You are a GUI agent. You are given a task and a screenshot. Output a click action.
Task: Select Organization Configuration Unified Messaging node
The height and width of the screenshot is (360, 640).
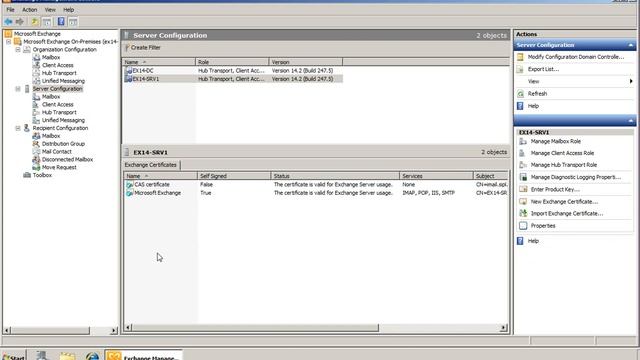coord(63,81)
